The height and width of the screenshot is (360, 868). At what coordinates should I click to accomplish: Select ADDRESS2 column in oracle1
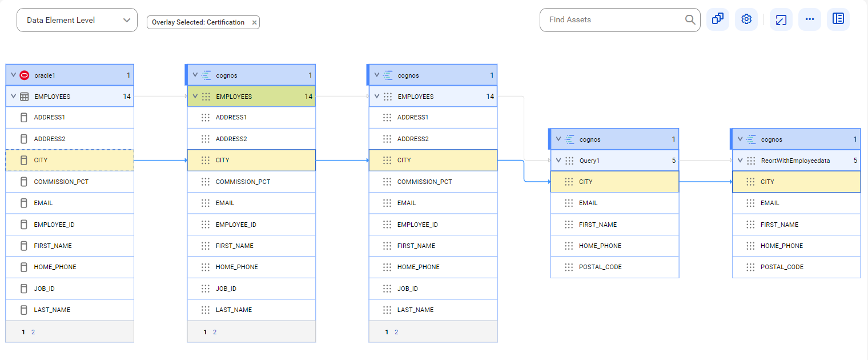[x=70, y=139]
